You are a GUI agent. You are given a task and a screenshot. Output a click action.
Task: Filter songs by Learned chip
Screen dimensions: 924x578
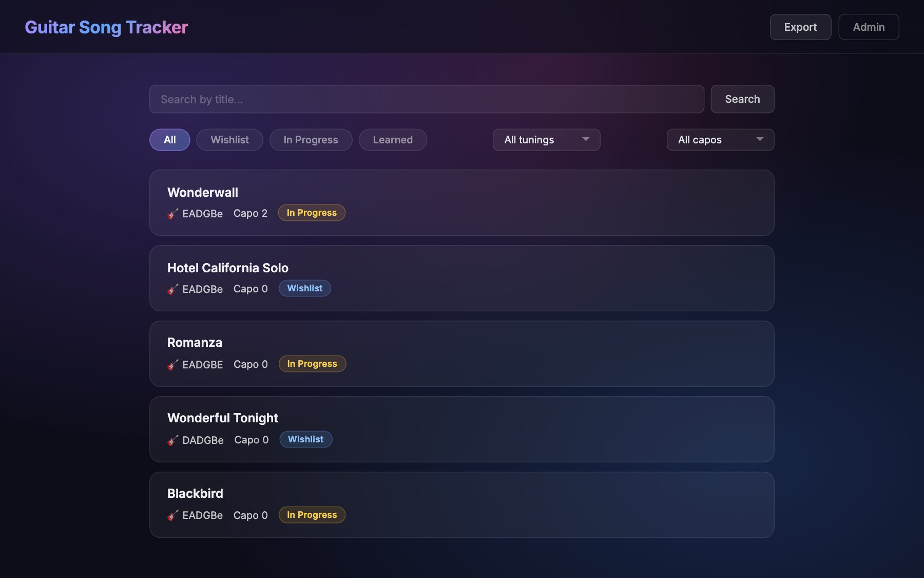coord(393,140)
